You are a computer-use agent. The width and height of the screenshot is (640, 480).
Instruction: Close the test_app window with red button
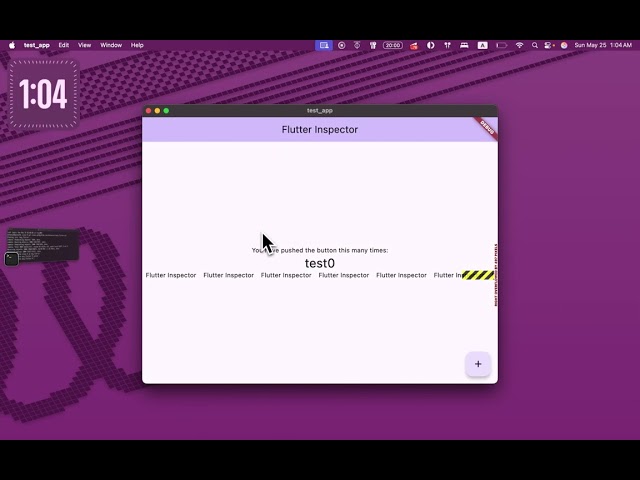point(149,111)
